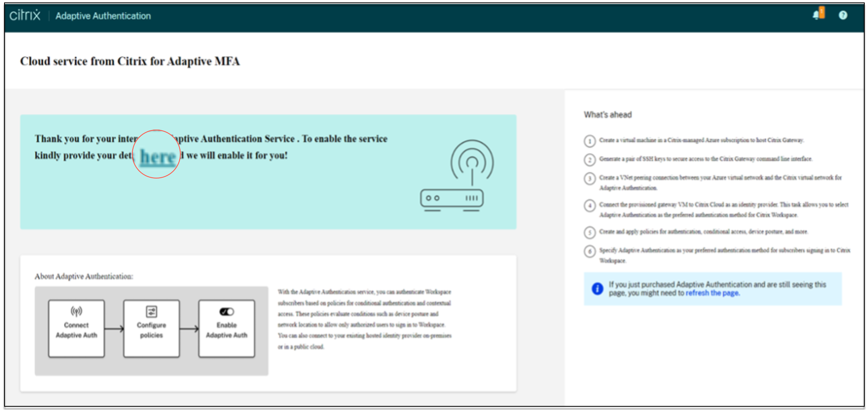Image resolution: width=868 pixels, height=410 pixels.
Task: Click the blue info icon in notice
Action: coord(597,289)
